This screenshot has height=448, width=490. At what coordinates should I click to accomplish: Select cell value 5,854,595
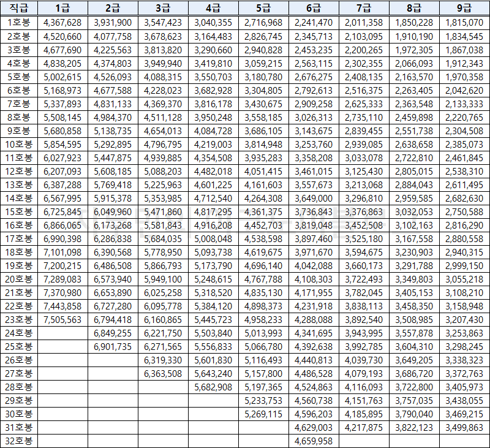[62, 145]
